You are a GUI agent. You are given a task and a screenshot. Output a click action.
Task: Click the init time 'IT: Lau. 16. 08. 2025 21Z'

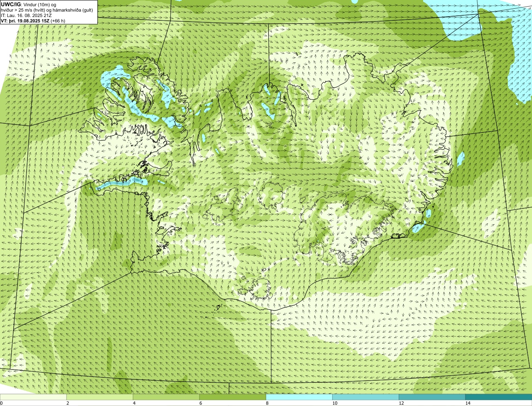27,15
